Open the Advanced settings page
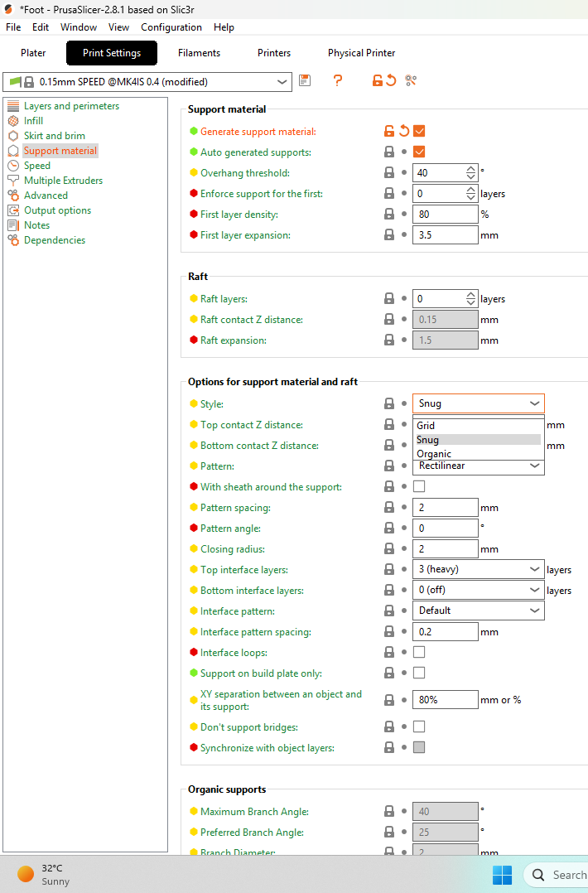Screen dimensions: 588x893 coord(46,195)
